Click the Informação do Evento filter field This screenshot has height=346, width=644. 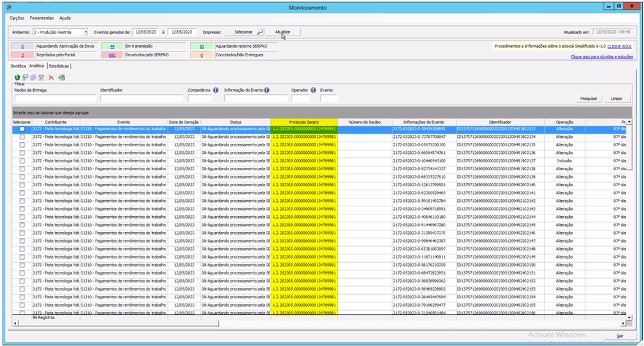[256, 99]
